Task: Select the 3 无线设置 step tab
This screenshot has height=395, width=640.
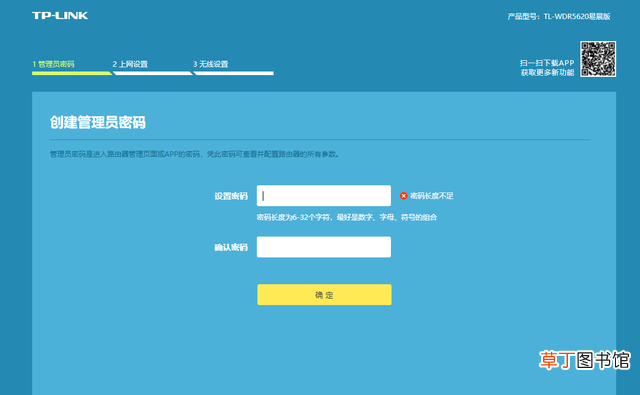Action: 211,64
